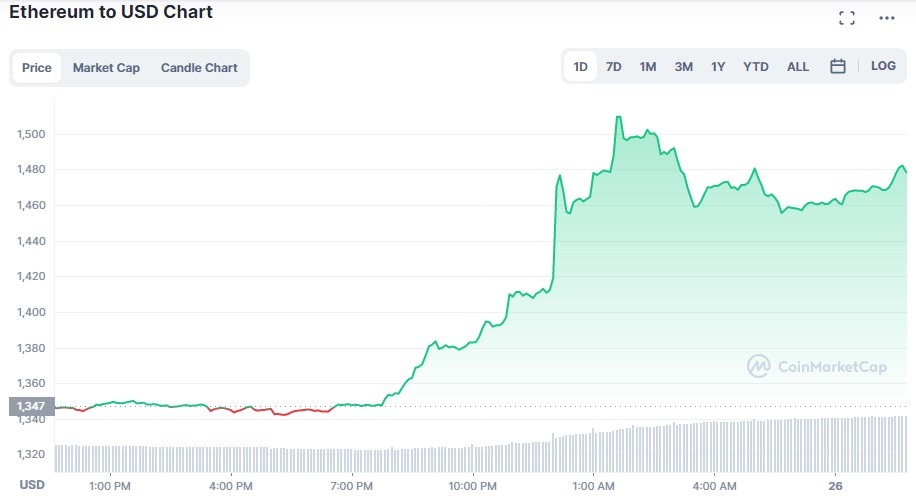This screenshot has width=916, height=498.
Task: Select the 1M time range
Action: pyautogui.click(x=648, y=67)
